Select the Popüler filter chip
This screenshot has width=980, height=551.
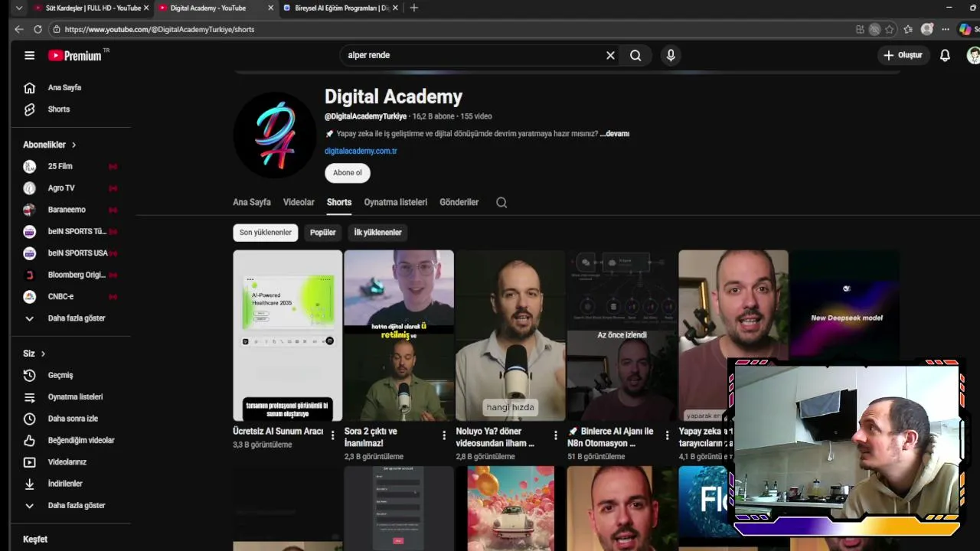coord(323,233)
